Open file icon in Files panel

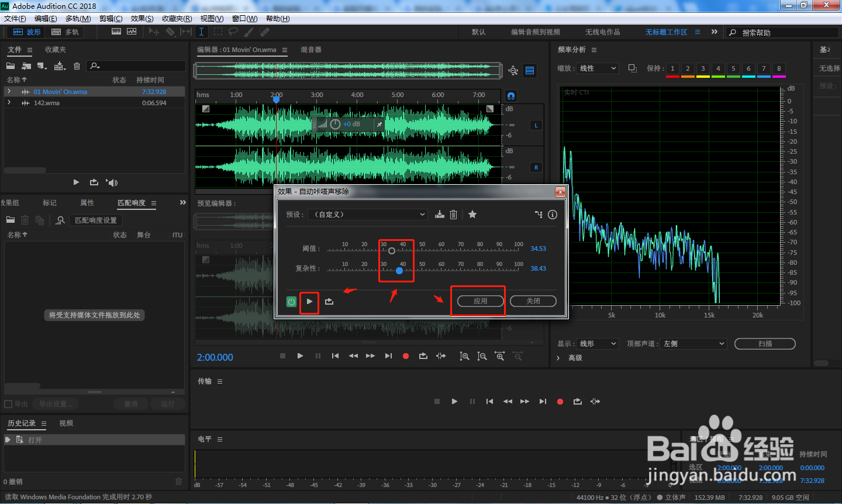[x=11, y=66]
